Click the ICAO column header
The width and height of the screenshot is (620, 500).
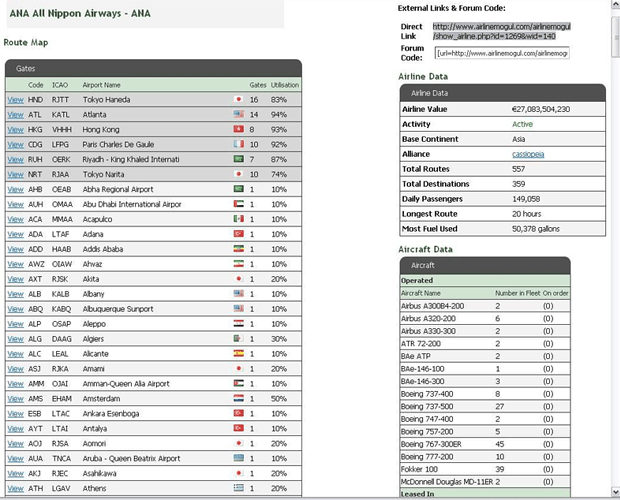pyautogui.click(x=60, y=85)
